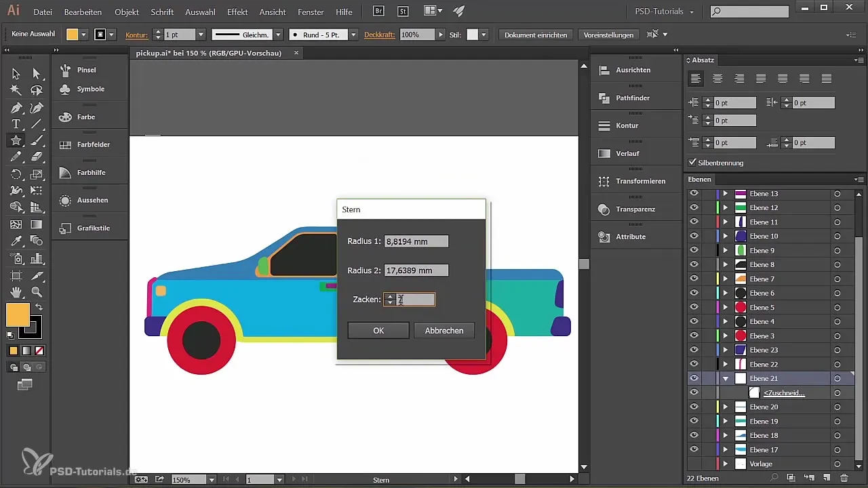
Task: Swap fill and stroke colors
Action: pyautogui.click(x=39, y=308)
